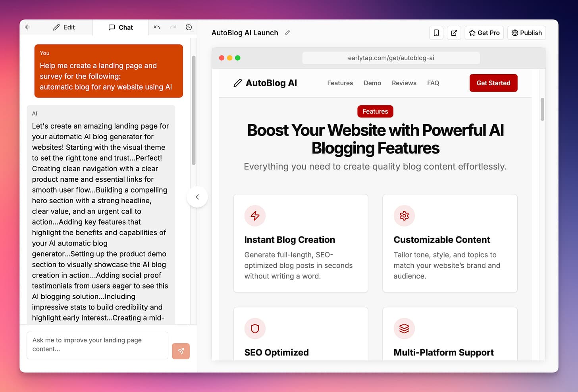Click the redo arrow icon
Viewport: 578px width, 392px height.
pyautogui.click(x=173, y=27)
